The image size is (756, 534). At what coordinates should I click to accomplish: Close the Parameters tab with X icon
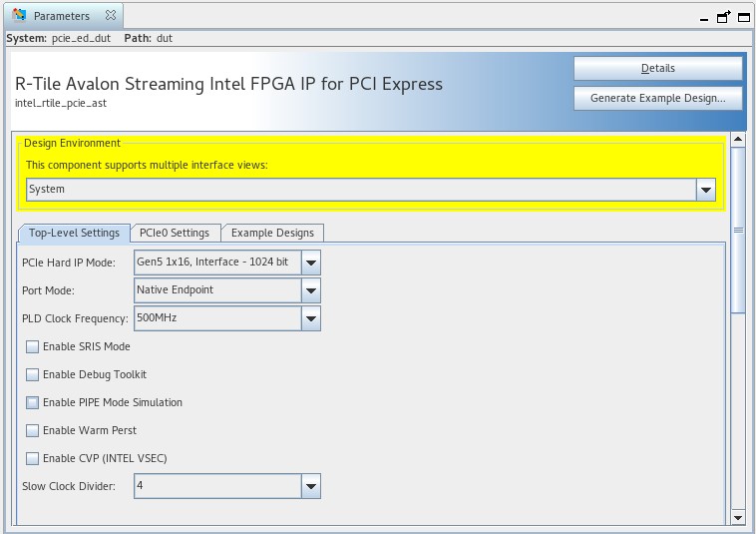point(111,16)
